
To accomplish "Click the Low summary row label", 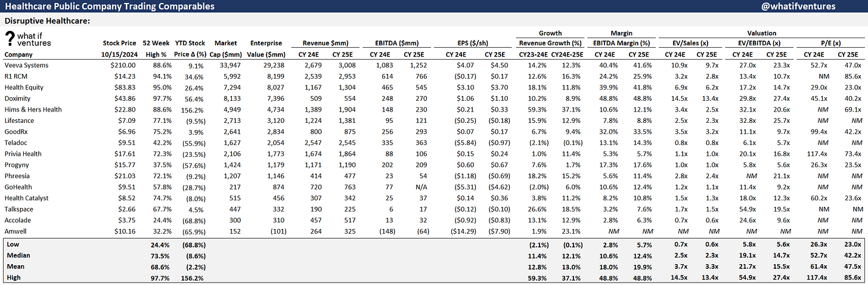I will pos(14,244).
